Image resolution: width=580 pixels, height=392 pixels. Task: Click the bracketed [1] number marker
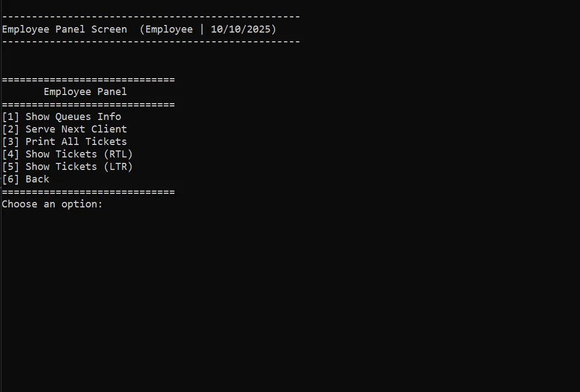click(x=10, y=117)
